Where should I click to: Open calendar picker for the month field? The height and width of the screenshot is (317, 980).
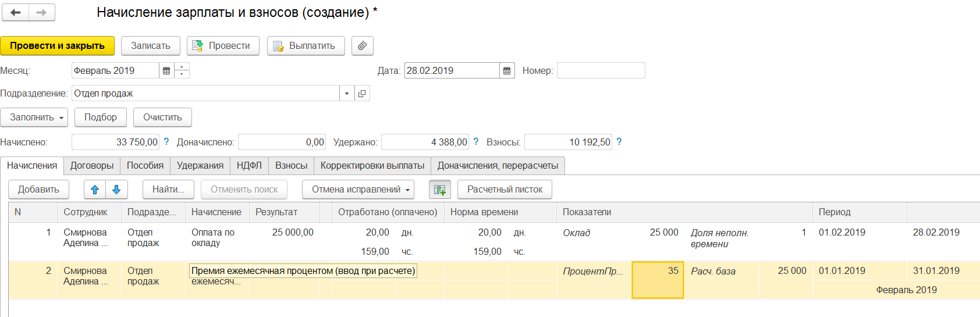[x=166, y=70]
